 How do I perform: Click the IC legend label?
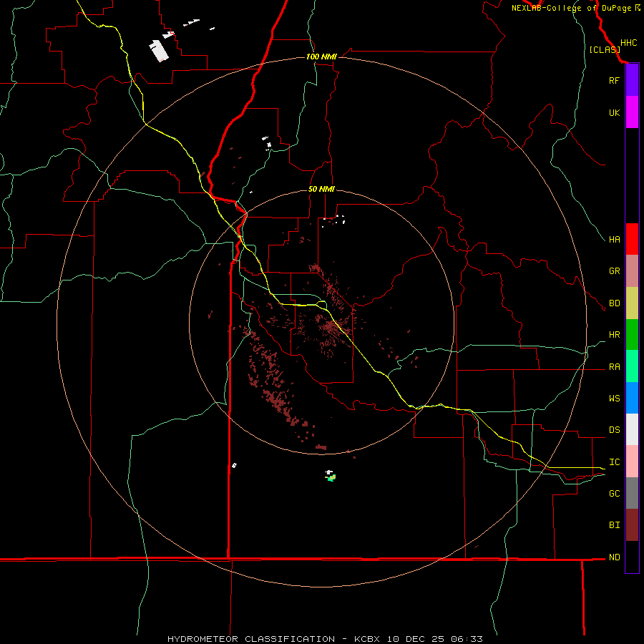pyautogui.click(x=614, y=462)
